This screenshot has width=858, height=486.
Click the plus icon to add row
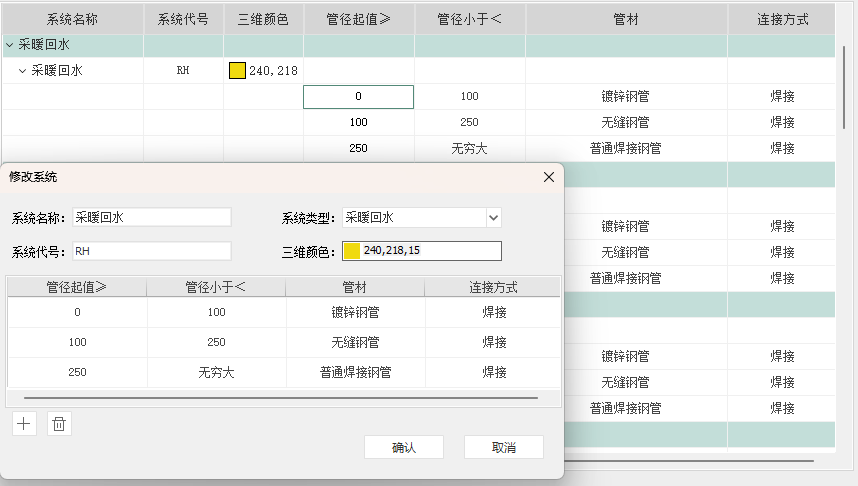point(25,424)
